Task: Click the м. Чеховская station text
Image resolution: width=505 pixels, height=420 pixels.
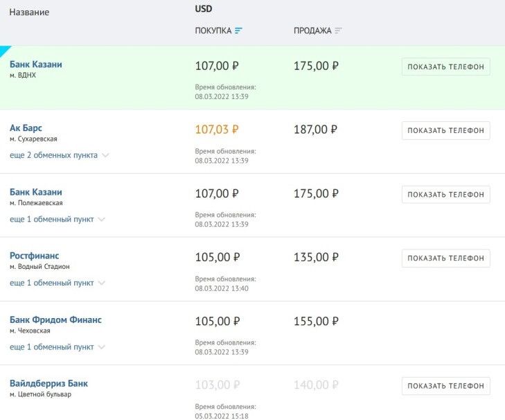Action: tap(30, 331)
